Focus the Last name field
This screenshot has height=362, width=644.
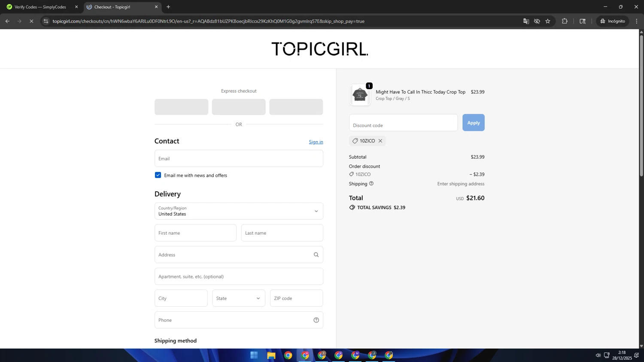282,233
